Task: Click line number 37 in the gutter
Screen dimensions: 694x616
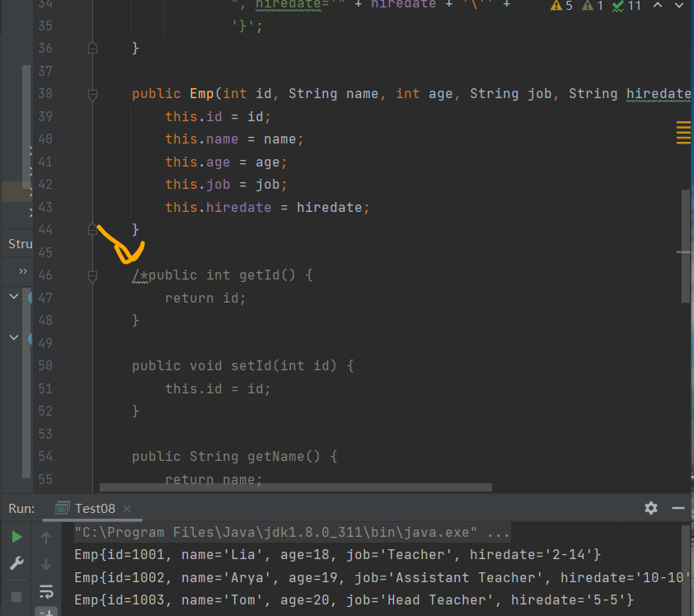Action: click(x=45, y=71)
